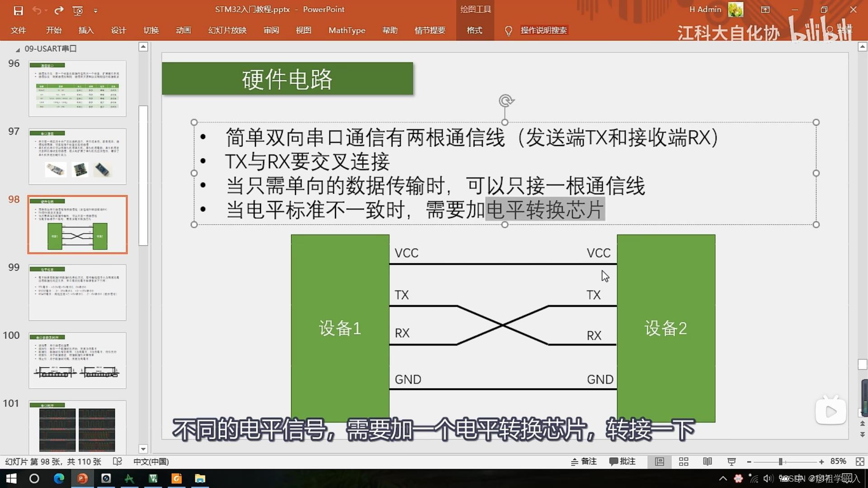Click the Redo arrow icon

click(x=59, y=10)
